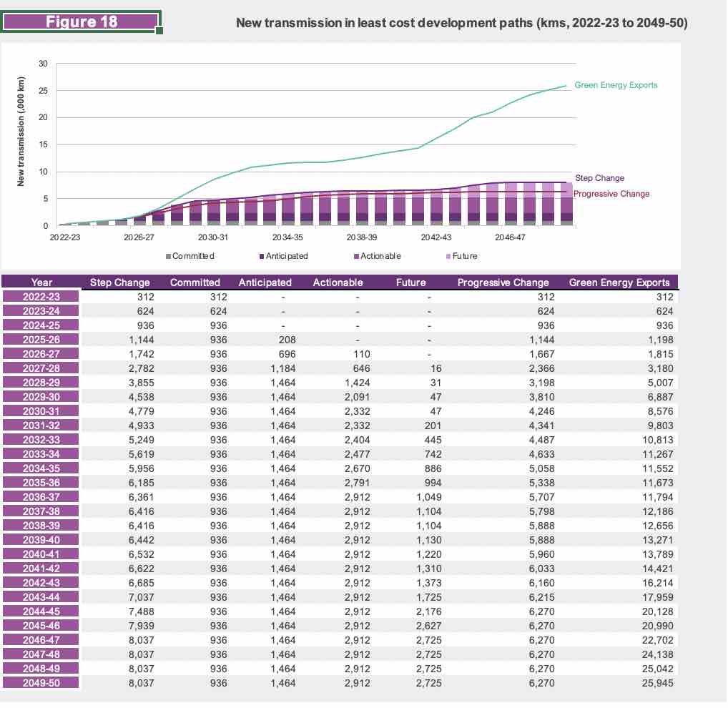Click the Committed column header in table
This screenshot has width=728, height=708.
pyautogui.click(x=195, y=282)
